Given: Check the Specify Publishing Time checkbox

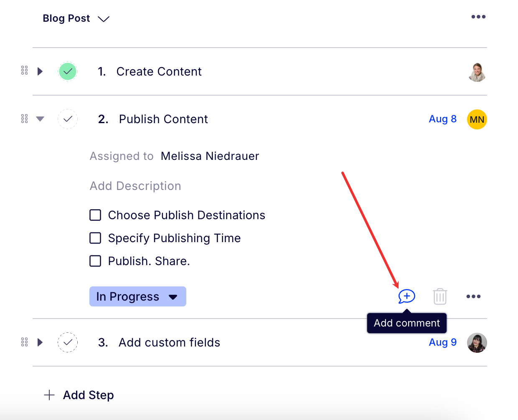Looking at the screenshot, I should pos(95,238).
